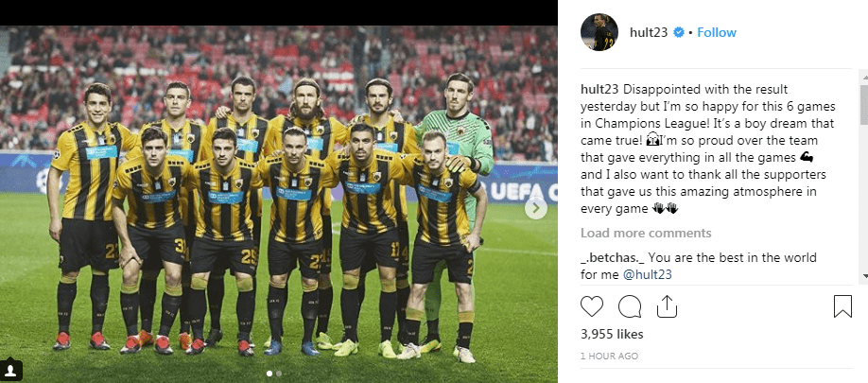
Task: Open the hult23 username in the post header
Action: coord(649,33)
